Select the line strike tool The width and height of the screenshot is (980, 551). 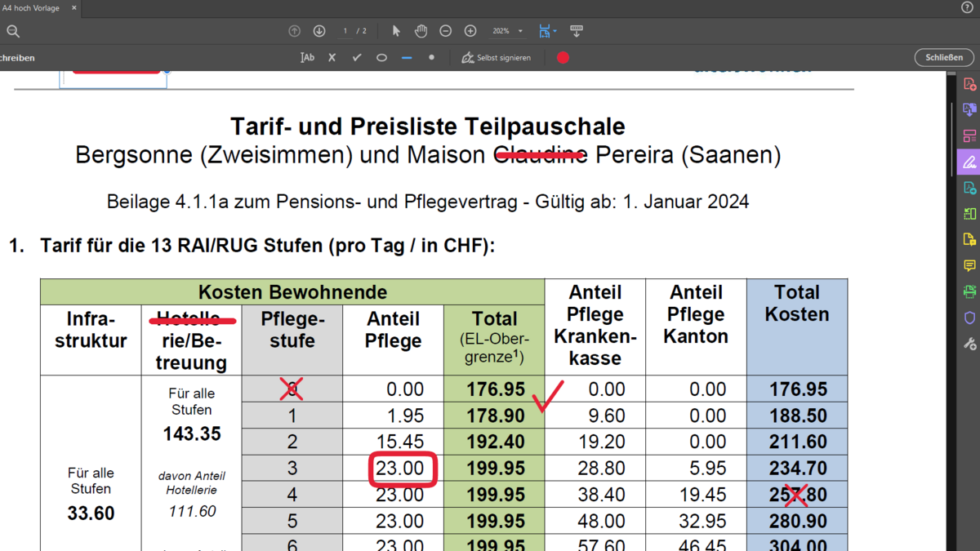pyautogui.click(x=407, y=58)
